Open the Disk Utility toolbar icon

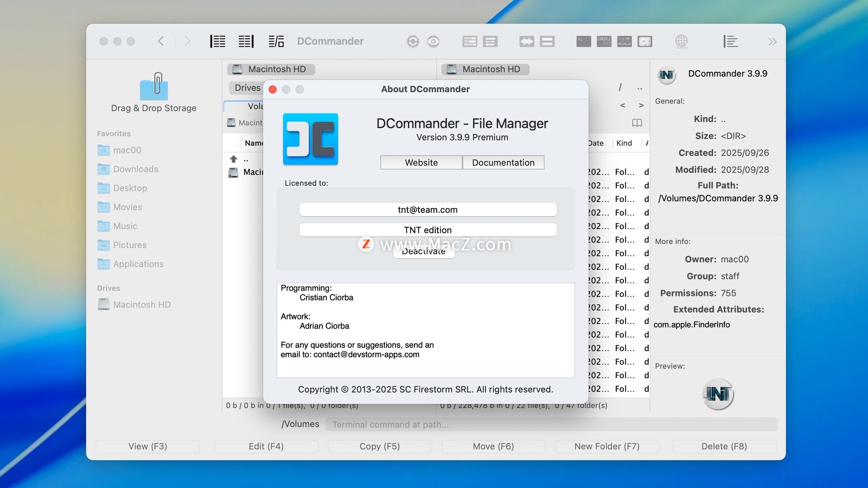(645, 42)
